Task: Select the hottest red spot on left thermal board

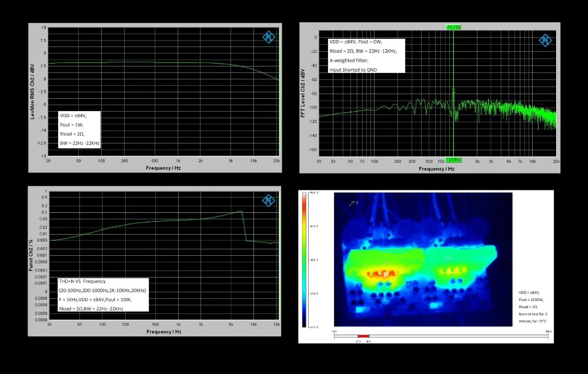Action: pyautogui.click(x=382, y=273)
